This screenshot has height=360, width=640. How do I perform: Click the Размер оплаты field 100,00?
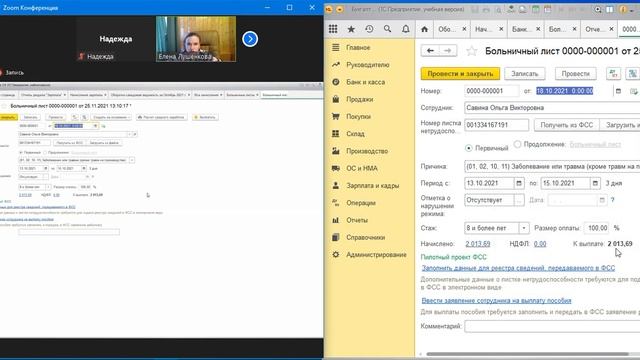pos(597,228)
